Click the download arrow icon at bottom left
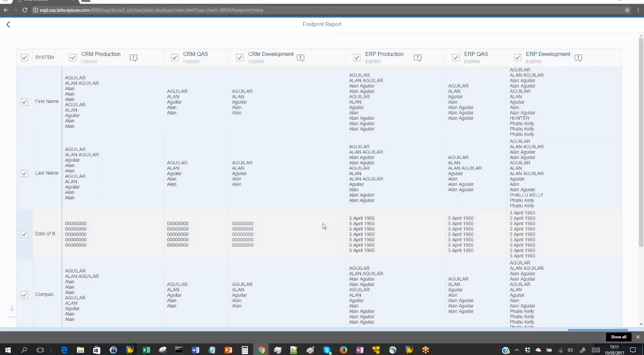The height and width of the screenshot is (355, 644). click(12, 309)
